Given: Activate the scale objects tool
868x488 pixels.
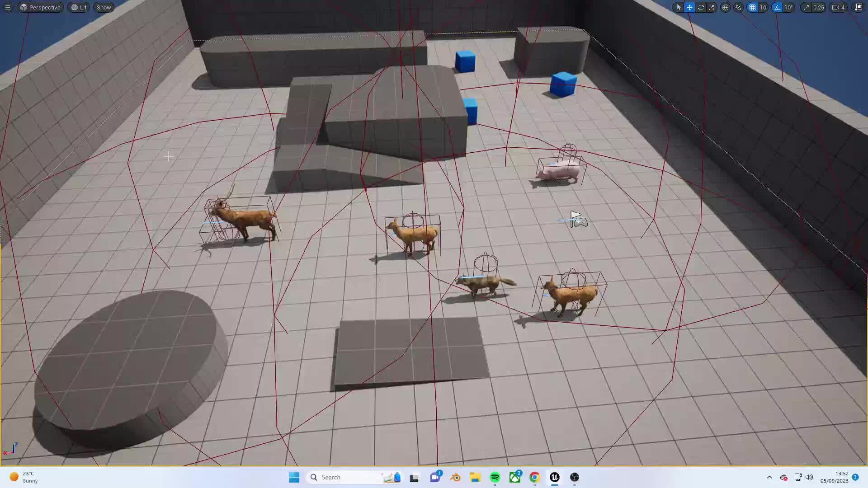Looking at the screenshot, I should (712, 7).
